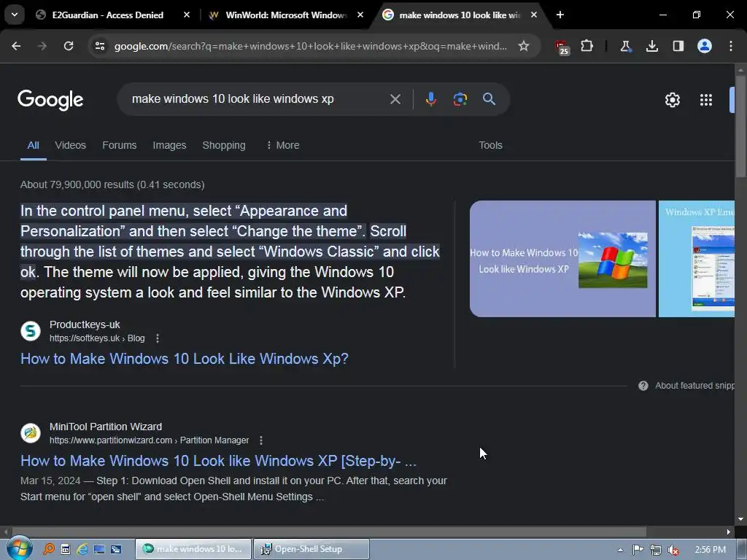Select the All results tab
Viewport: 747px width, 560px height.
33,145
